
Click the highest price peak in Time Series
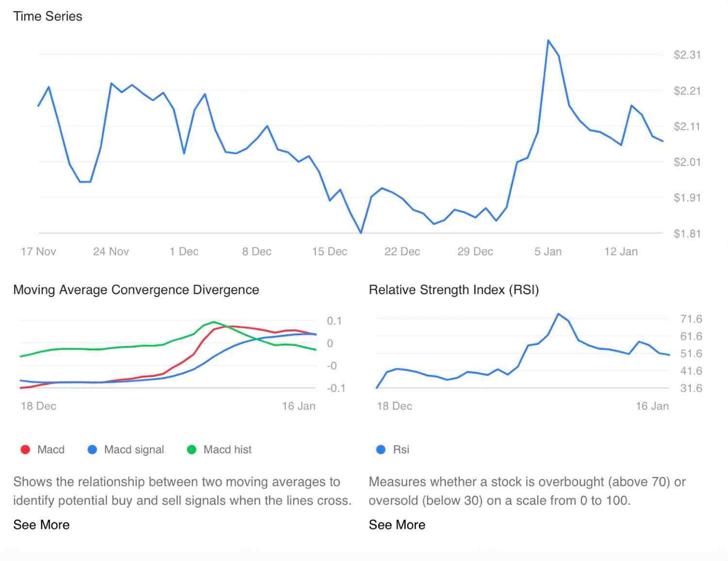click(548, 40)
